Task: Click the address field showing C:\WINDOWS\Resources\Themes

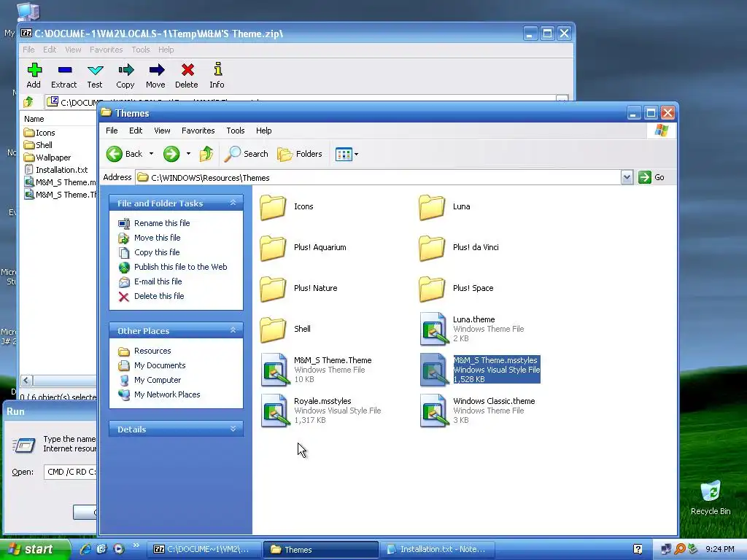Action: point(379,178)
